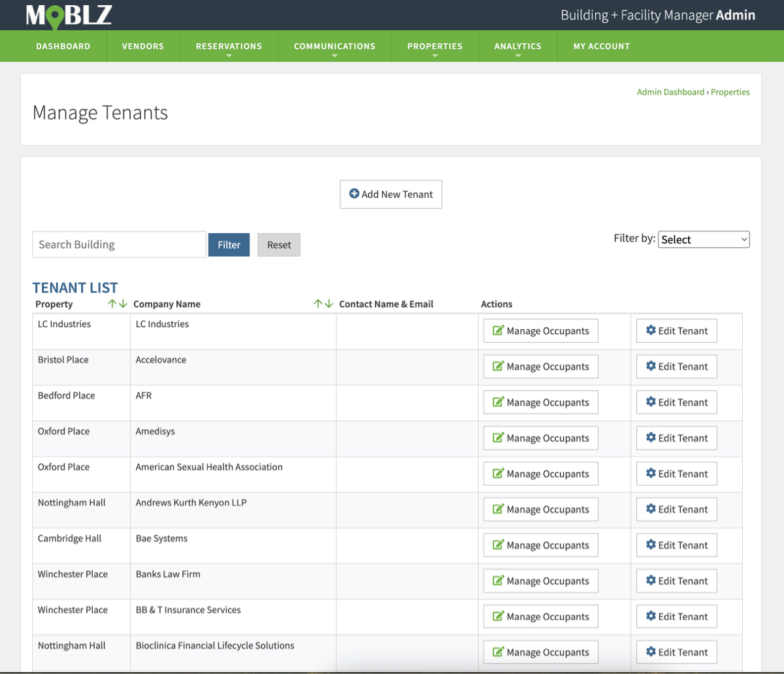
Task: Click the Manage Occupants pencil icon for Bae Systems
Action: pyautogui.click(x=498, y=545)
